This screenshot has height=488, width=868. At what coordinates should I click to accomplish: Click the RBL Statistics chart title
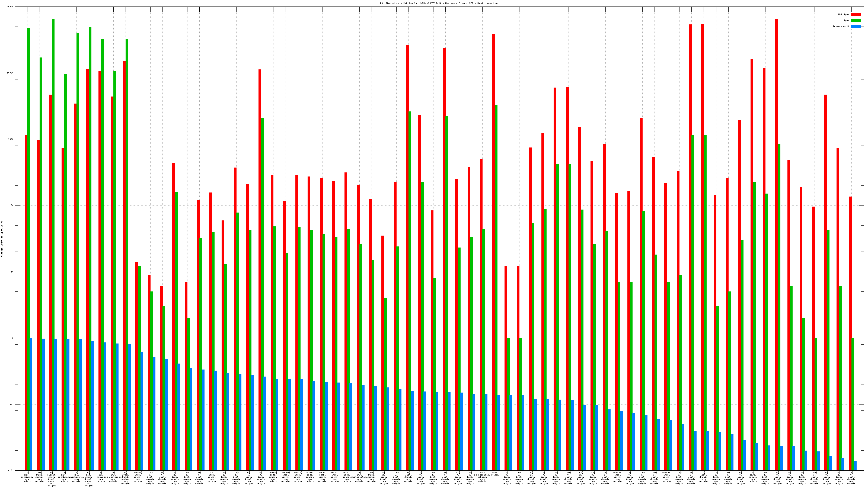coord(439,3)
